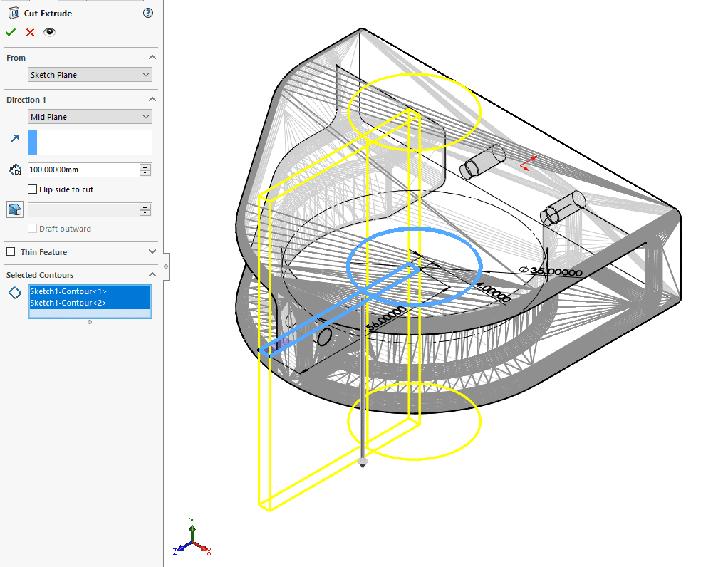Open Cut-Extrude help via the question mark
The width and height of the screenshot is (728, 567).
pyautogui.click(x=147, y=13)
